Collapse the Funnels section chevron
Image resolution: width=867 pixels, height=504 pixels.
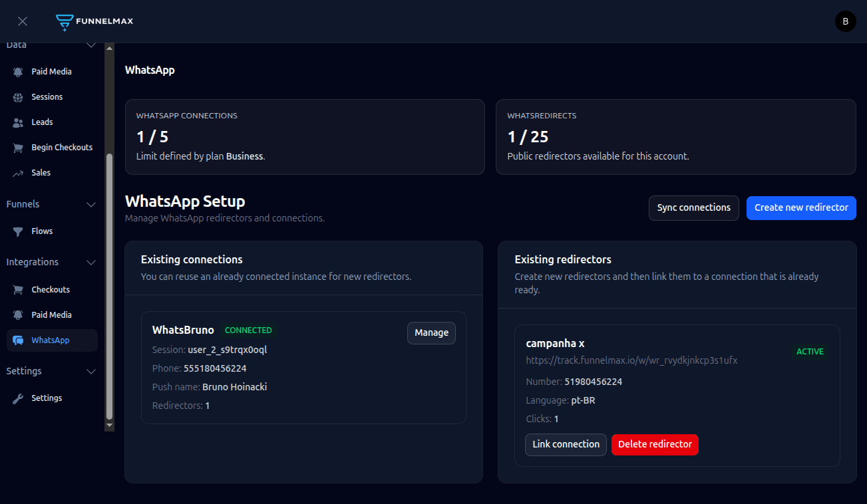tap(91, 204)
